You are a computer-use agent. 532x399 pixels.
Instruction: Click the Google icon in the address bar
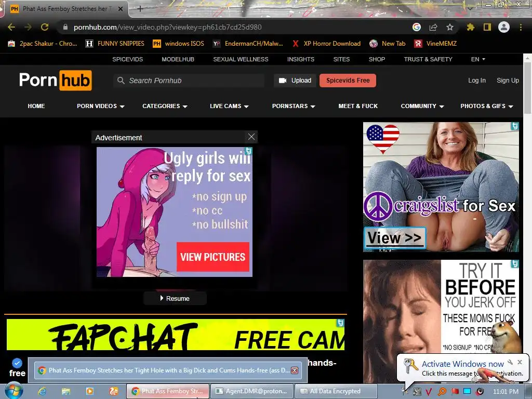click(x=417, y=27)
